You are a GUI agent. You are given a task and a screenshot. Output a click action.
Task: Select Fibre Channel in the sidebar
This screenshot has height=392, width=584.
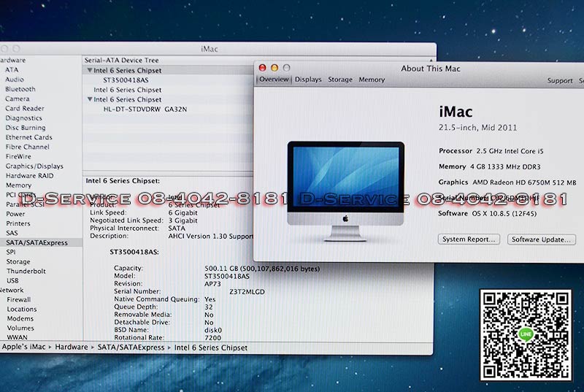[x=27, y=147]
